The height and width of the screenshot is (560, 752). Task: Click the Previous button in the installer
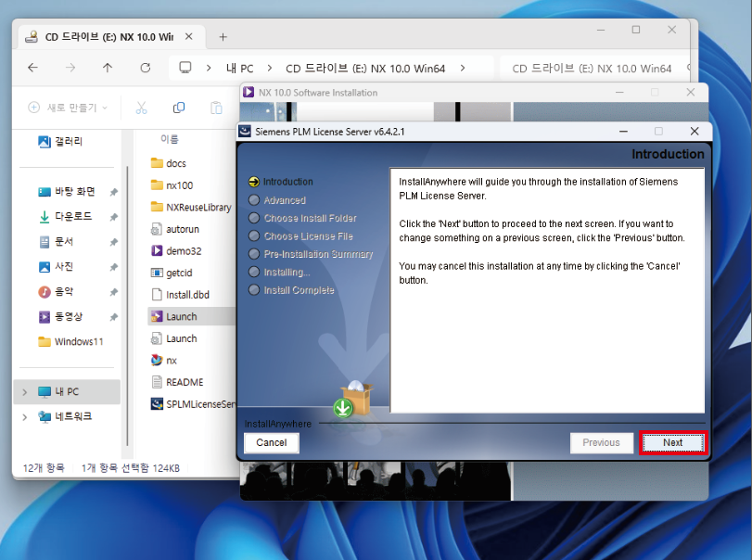coord(601,442)
